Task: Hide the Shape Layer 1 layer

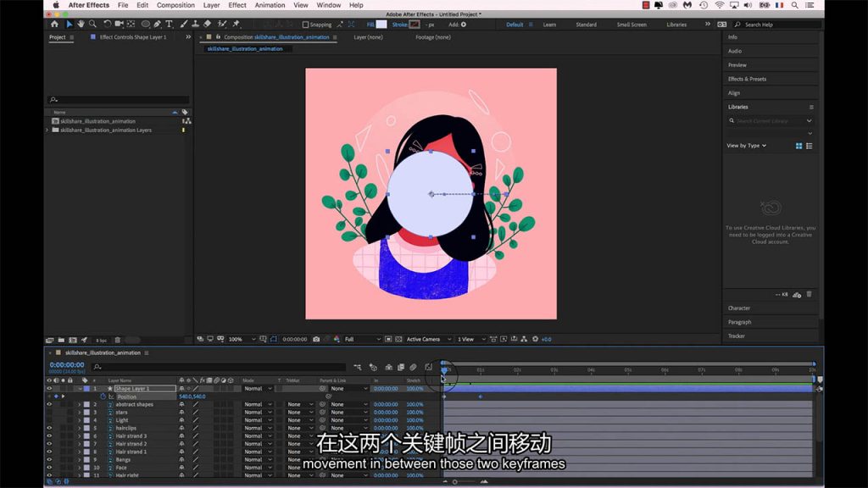Action: coord(49,388)
